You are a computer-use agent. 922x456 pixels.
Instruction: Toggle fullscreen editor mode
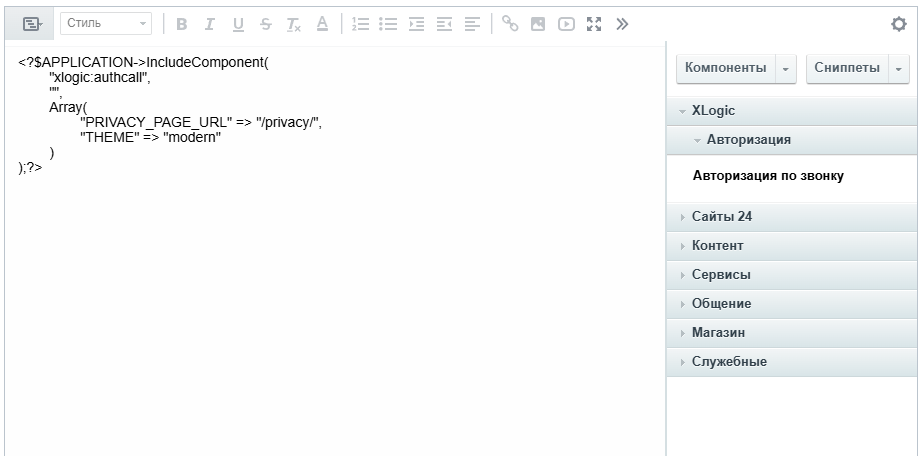coord(594,23)
